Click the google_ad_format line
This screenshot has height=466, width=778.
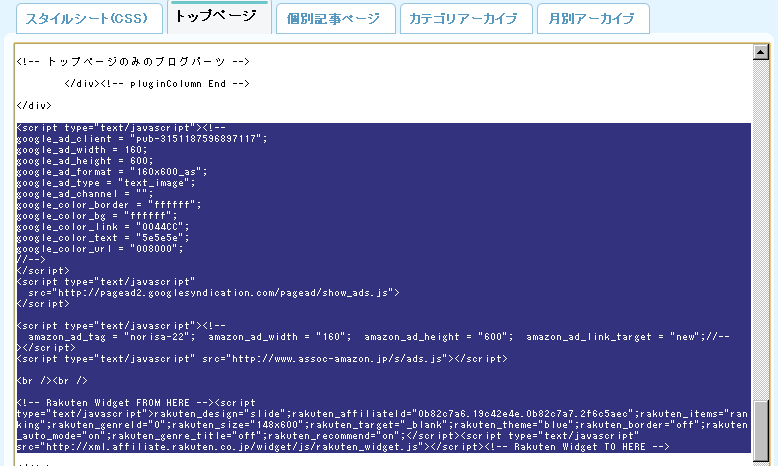tap(112, 172)
